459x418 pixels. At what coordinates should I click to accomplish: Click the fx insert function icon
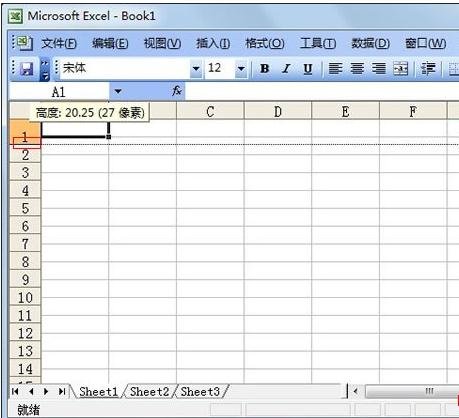pos(177,91)
